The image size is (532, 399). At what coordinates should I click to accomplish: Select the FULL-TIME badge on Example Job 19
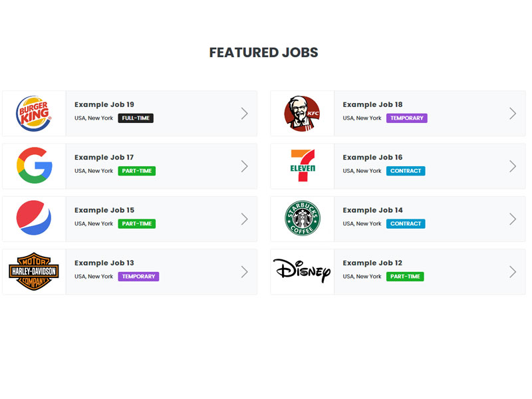pyautogui.click(x=136, y=118)
